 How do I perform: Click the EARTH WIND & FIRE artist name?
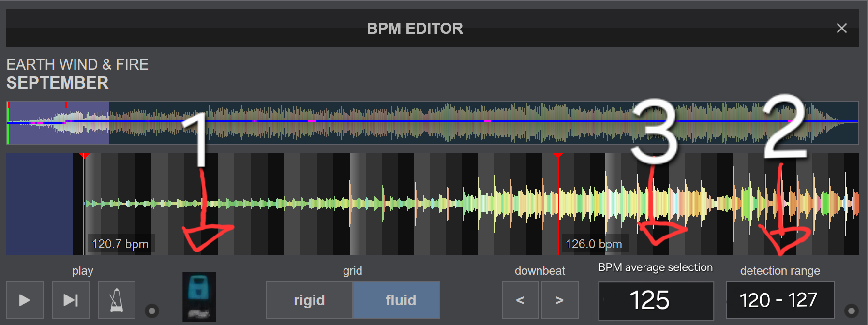click(x=77, y=65)
